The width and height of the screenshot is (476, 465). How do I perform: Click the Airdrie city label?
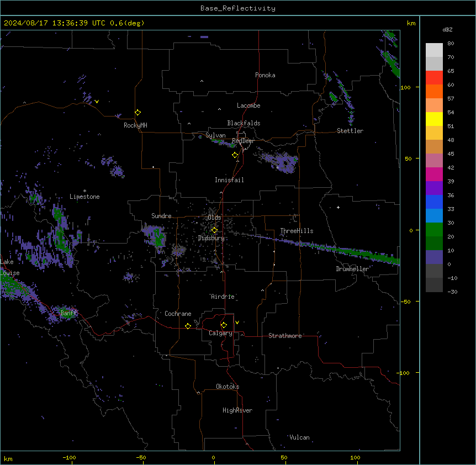(x=223, y=297)
